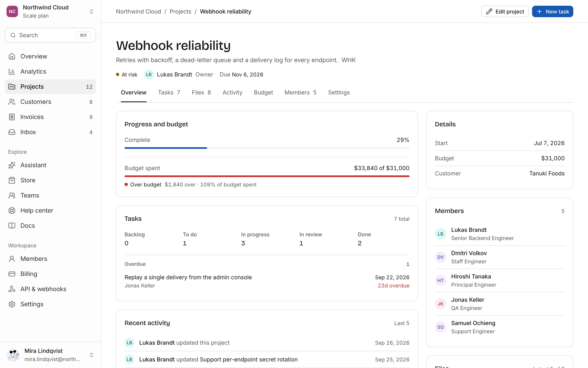Click the red Budget spent progress bar

(267, 176)
